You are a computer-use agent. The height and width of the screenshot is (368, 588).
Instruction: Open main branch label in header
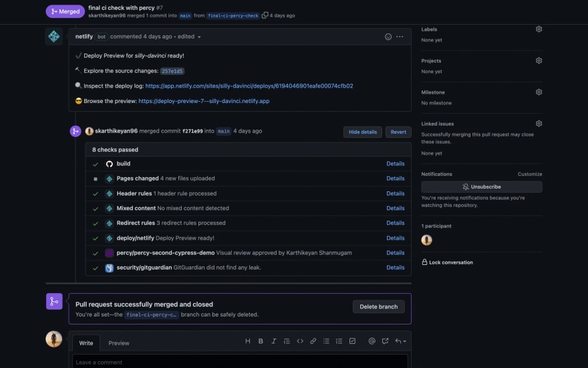click(x=185, y=16)
